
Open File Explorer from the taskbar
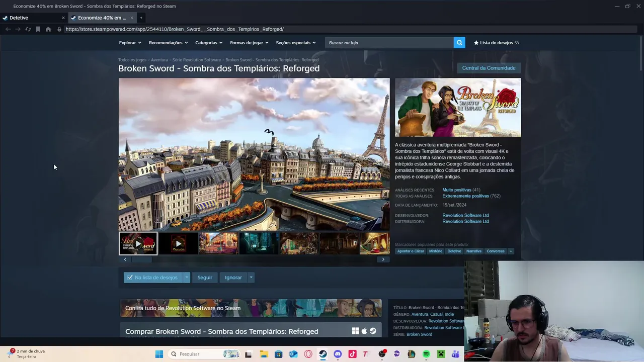(x=264, y=354)
